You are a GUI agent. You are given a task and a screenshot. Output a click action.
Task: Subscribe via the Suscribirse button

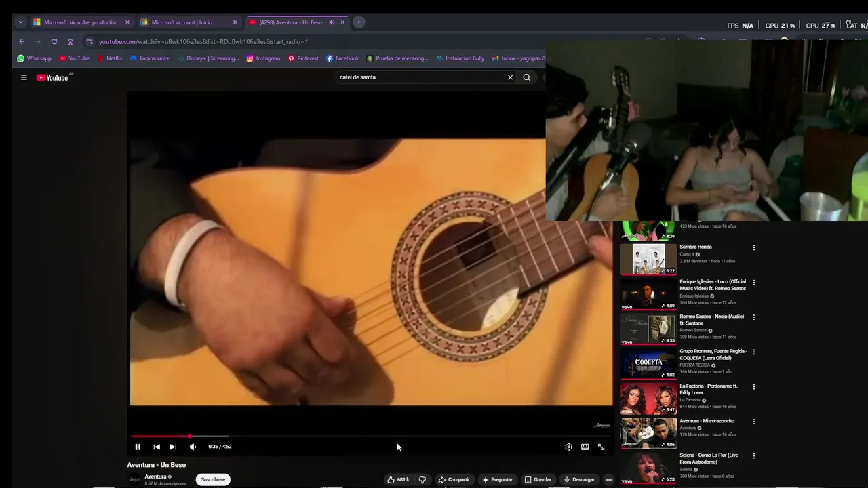point(213,479)
